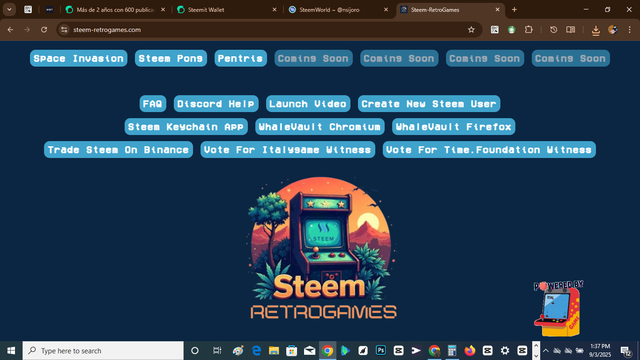Launch the Steem Pong game
640x360 pixels.
(171, 58)
